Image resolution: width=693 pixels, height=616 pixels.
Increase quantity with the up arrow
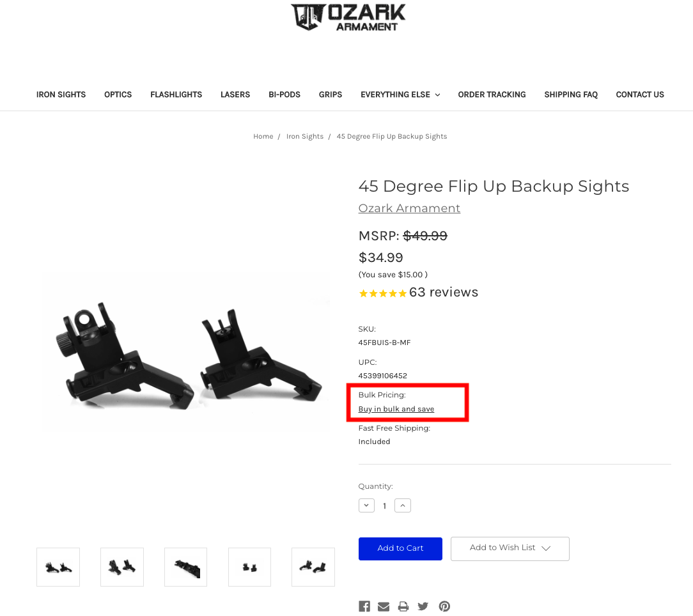(x=403, y=505)
